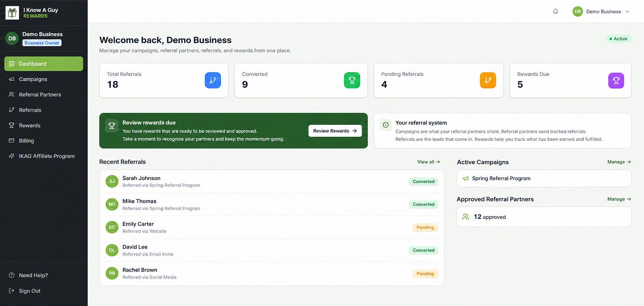
Task: Click Converted badge on David Lee row
Action: pyautogui.click(x=424, y=251)
